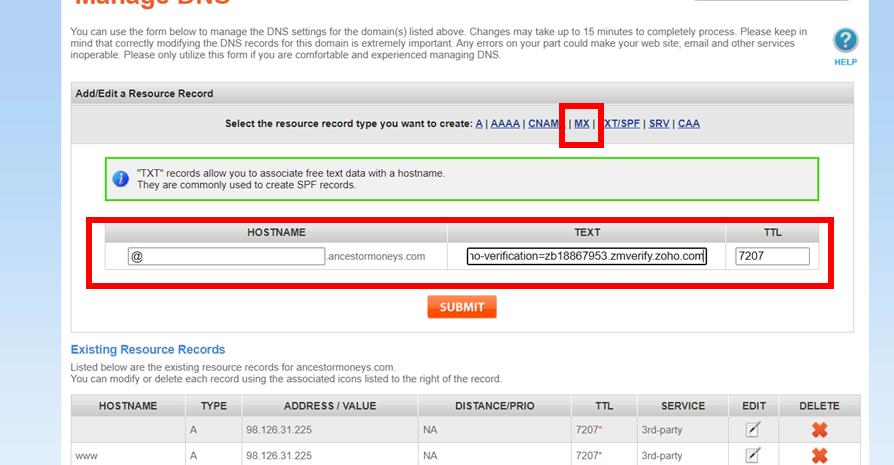Select the SRV record type link
This screenshot has height=465, width=894.
659,124
